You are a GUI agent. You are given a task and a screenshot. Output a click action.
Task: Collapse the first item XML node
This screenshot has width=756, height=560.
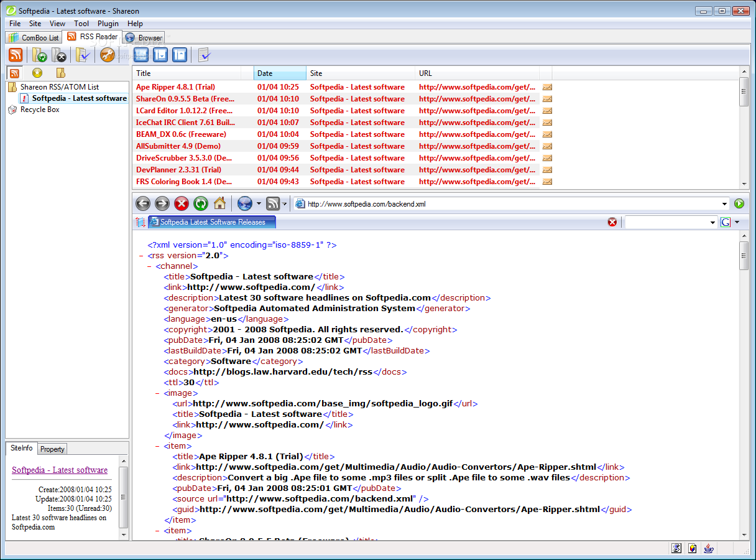[x=158, y=446]
